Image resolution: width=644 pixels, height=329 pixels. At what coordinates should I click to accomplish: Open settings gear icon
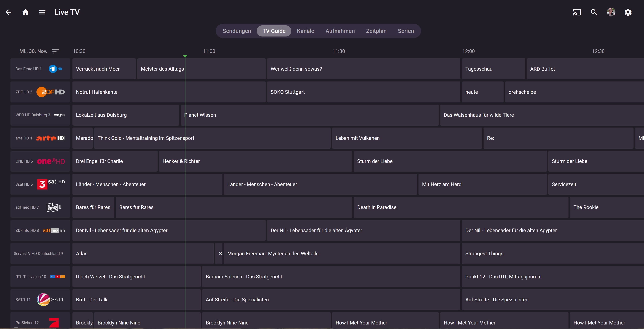[628, 12]
